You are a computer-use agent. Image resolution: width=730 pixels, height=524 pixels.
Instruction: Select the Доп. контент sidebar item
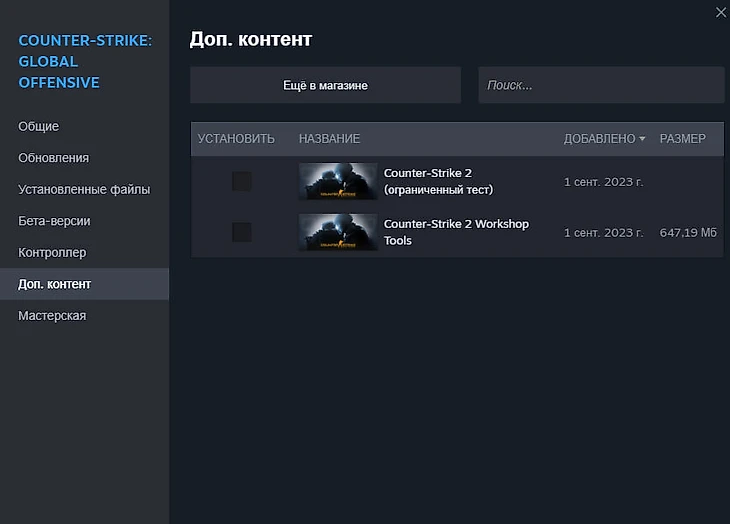point(55,284)
